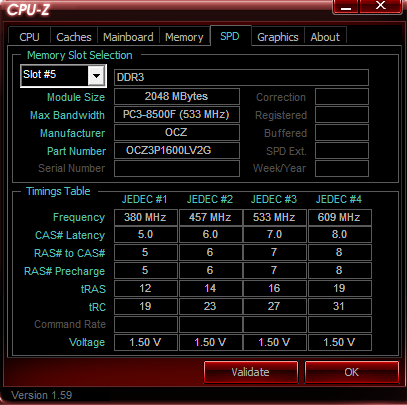407x405 pixels.
Task: Select the JEDEC #4 voltage 1.50 V
Action: (340, 342)
